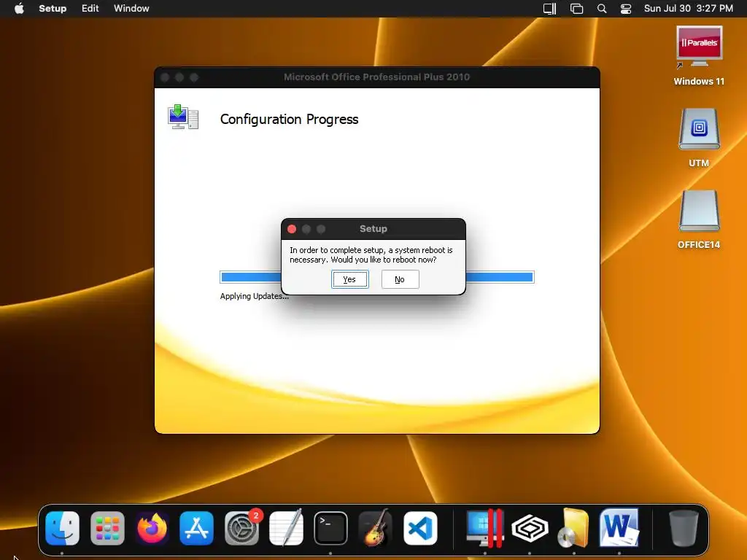Open Microsoft Word from the Dock
The image size is (747, 560).
619,528
